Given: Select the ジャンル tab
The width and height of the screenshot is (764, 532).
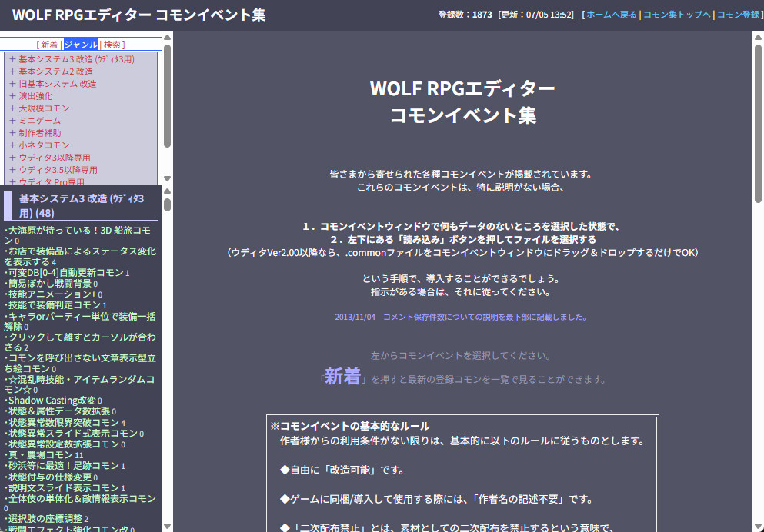Looking at the screenshot, I should (81, 45).
